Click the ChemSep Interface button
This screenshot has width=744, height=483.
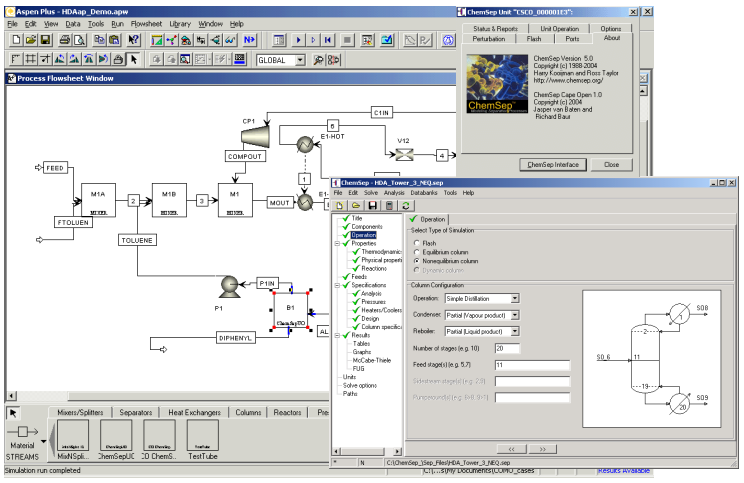coord(553,165)
